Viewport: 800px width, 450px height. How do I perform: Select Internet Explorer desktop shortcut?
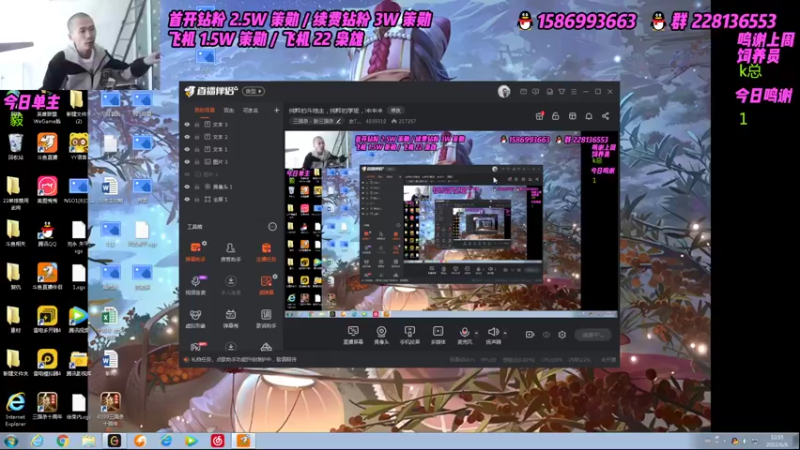coord(15,409)
